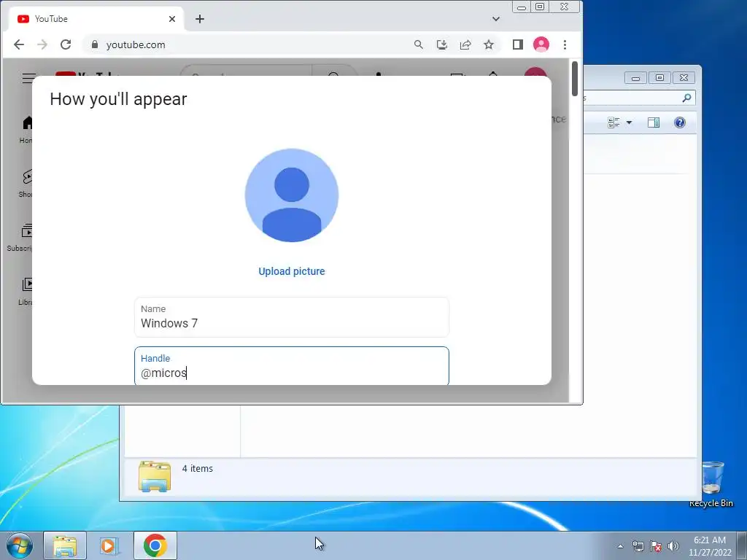Reload the YouTube page
This screenshot has height=560, width=747.
[66, 44]
